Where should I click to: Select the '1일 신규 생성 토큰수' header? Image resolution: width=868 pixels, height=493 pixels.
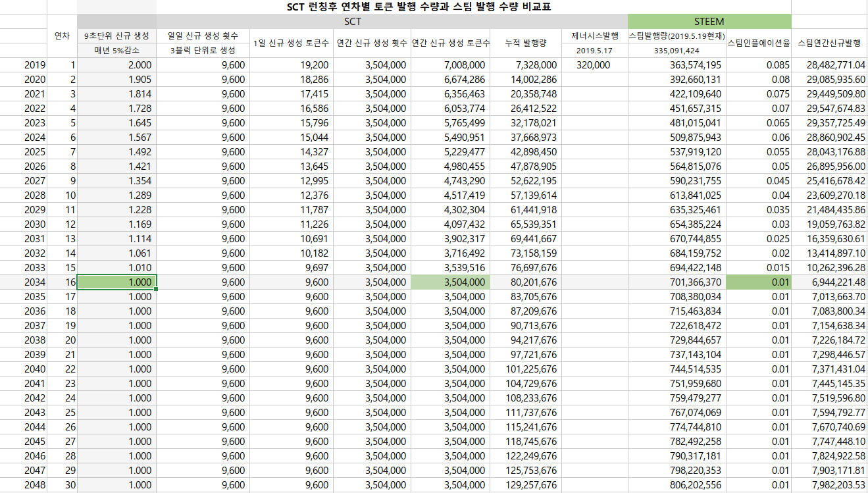pyautogui.click(x=291, y=43)
